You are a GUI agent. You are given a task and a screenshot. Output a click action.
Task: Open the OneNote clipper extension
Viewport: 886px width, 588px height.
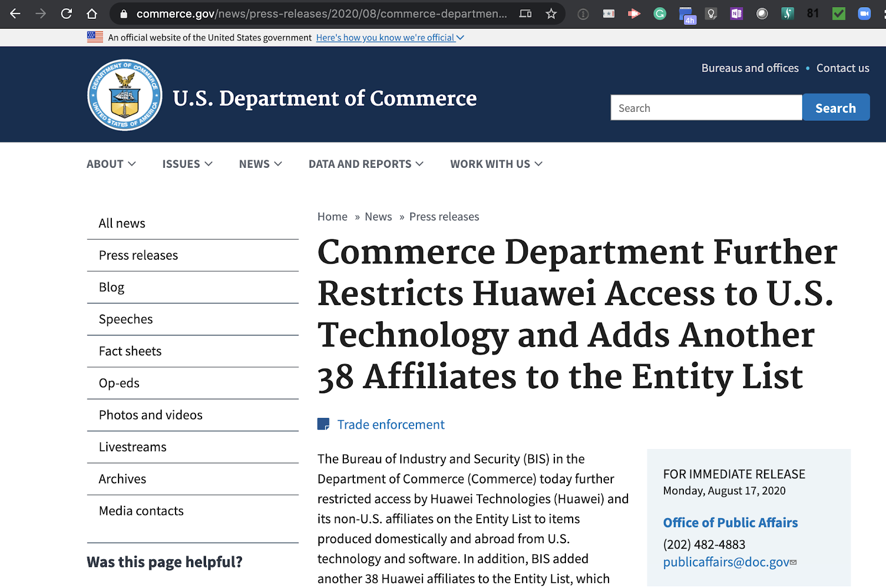point(736,14)
